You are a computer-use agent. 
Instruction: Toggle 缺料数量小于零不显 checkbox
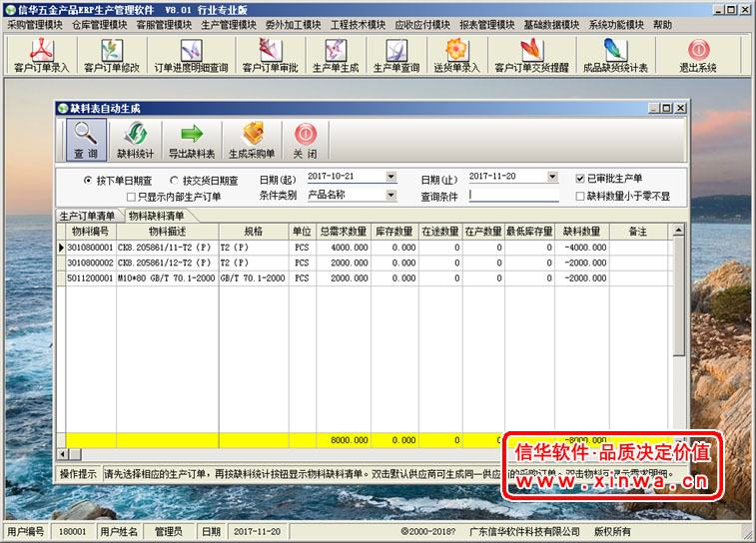580,196
